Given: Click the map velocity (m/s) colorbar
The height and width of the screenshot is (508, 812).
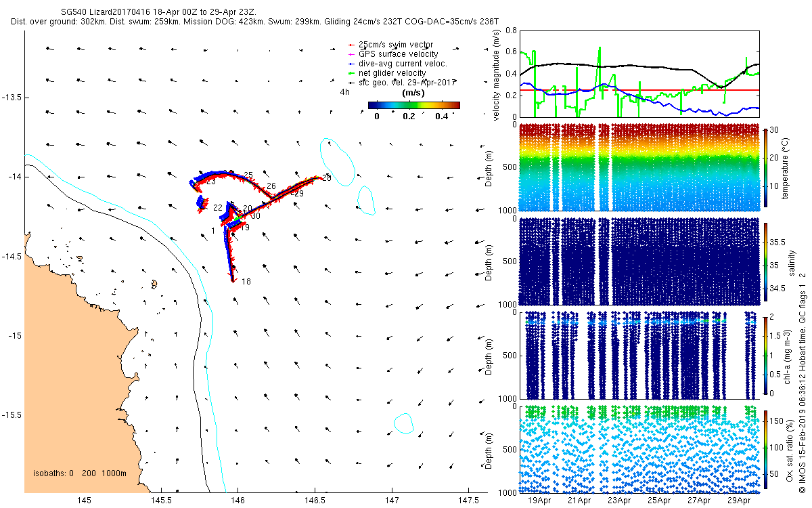Looking at the screenshot, I should [413, 105].
